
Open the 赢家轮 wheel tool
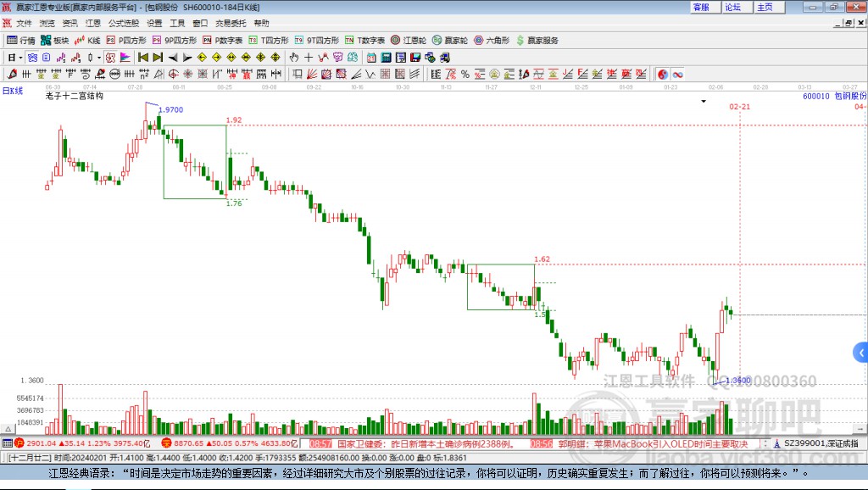(x=450, y=40)
